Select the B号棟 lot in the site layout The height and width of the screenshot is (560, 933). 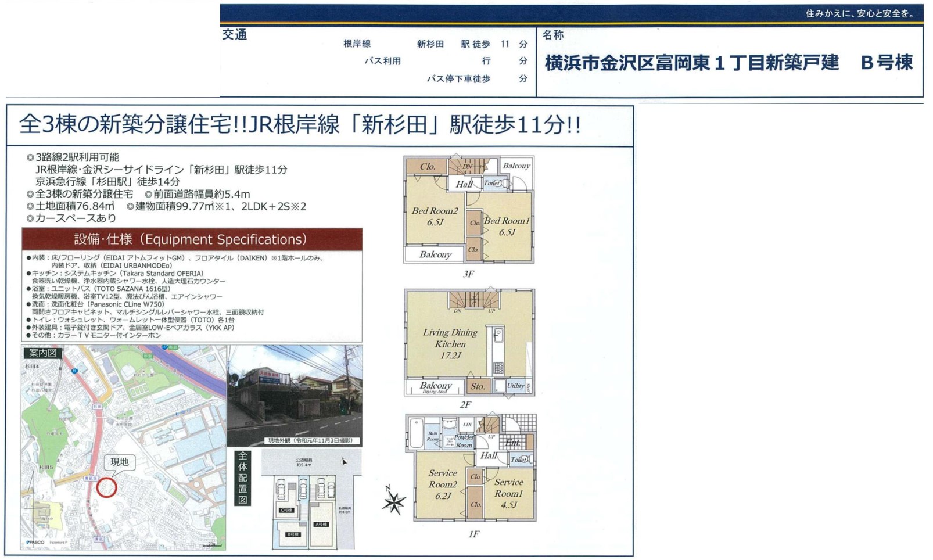293,534
